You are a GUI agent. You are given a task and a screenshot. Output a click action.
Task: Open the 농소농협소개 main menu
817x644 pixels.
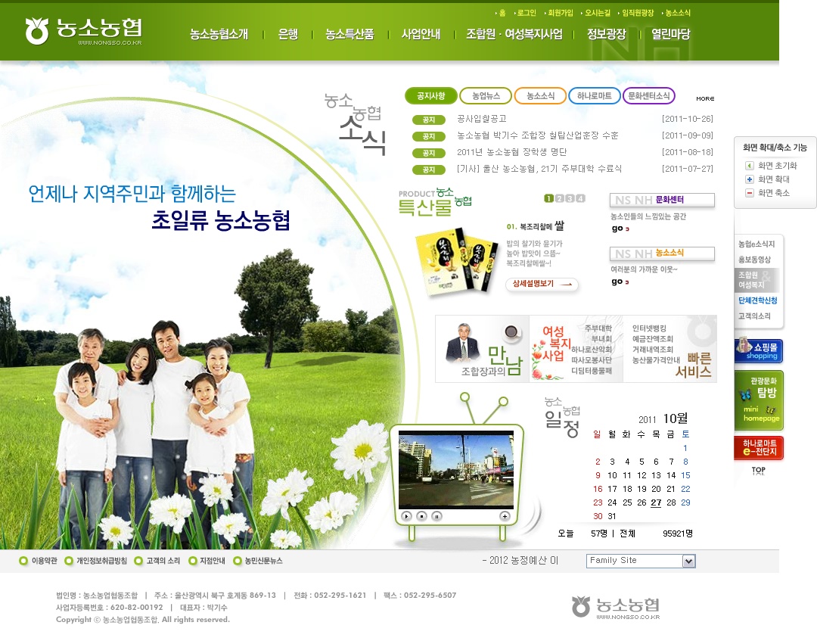pyautogui.click(x=219, y=34)
